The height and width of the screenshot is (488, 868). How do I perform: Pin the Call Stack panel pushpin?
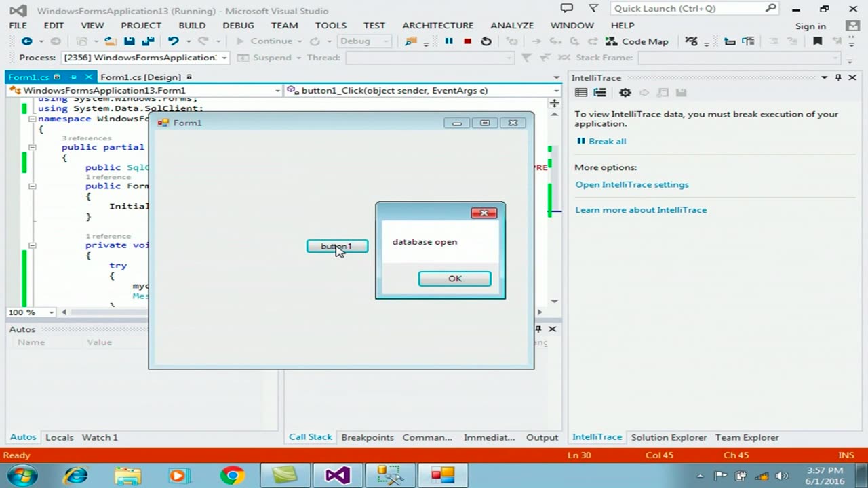(x=538, y=329)
